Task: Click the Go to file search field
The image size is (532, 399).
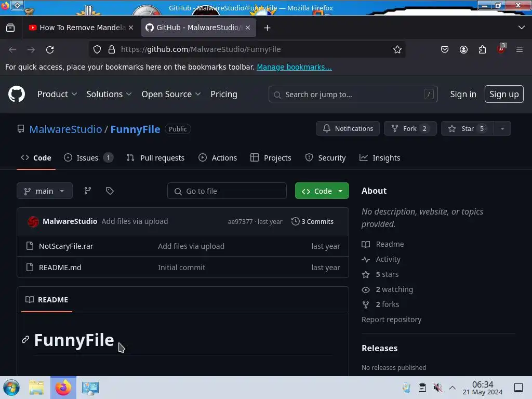Action: 227,191
